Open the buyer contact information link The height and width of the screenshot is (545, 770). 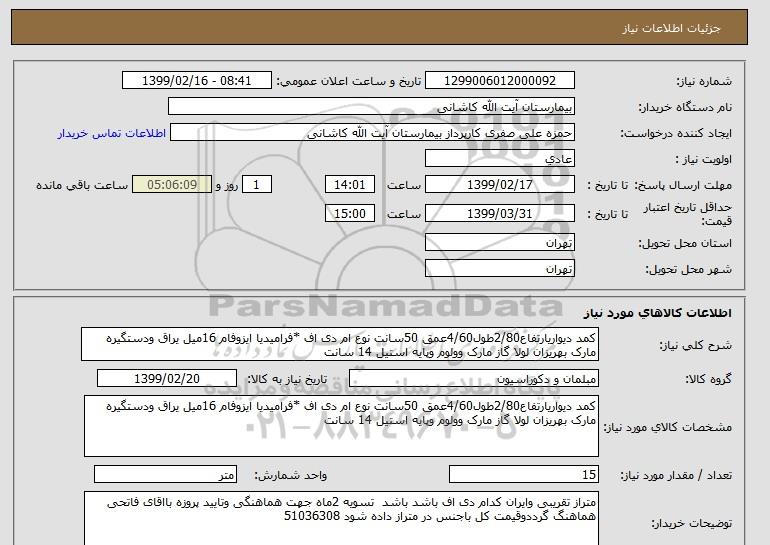(x=111, y=133)
